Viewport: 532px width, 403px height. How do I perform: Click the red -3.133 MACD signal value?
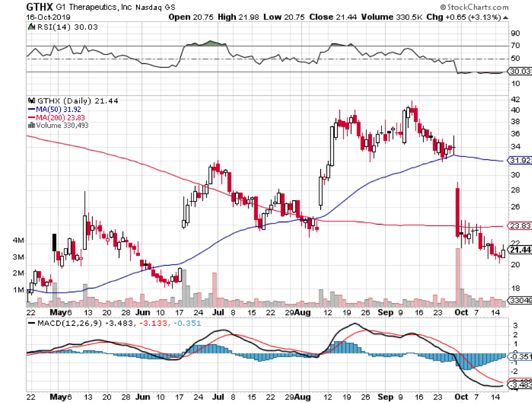pos(155,323)
